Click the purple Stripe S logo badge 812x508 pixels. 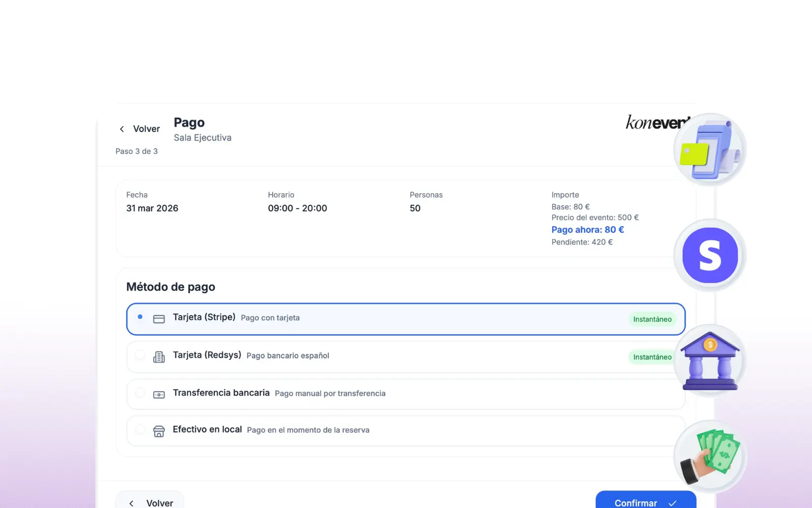click(710, 255)
